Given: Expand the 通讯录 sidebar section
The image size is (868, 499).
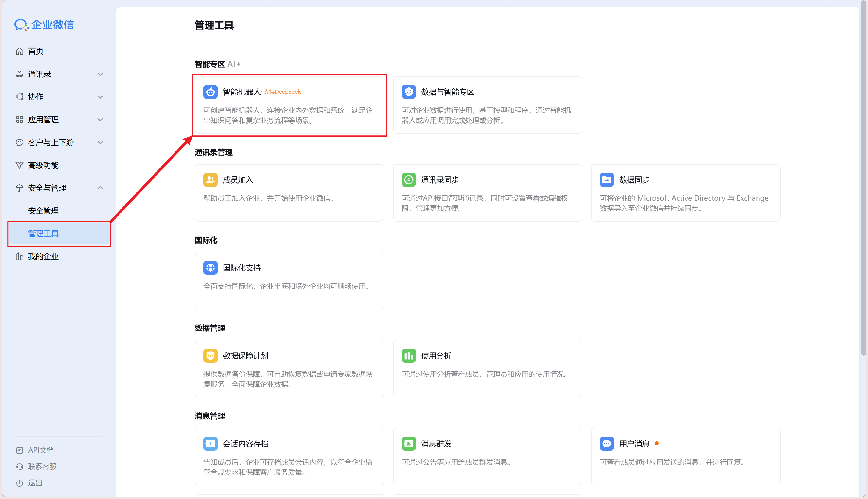Looking at the screenshot, I should [x=100, y=74].
